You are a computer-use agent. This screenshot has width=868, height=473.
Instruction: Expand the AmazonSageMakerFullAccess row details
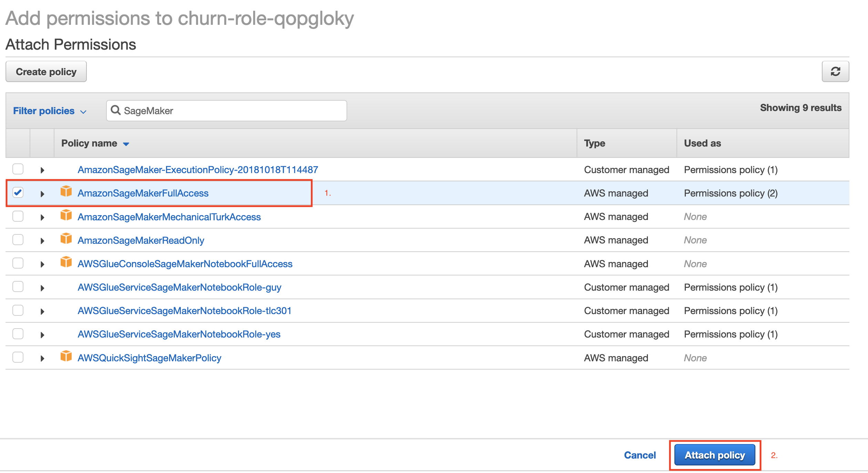coord(42,194)
